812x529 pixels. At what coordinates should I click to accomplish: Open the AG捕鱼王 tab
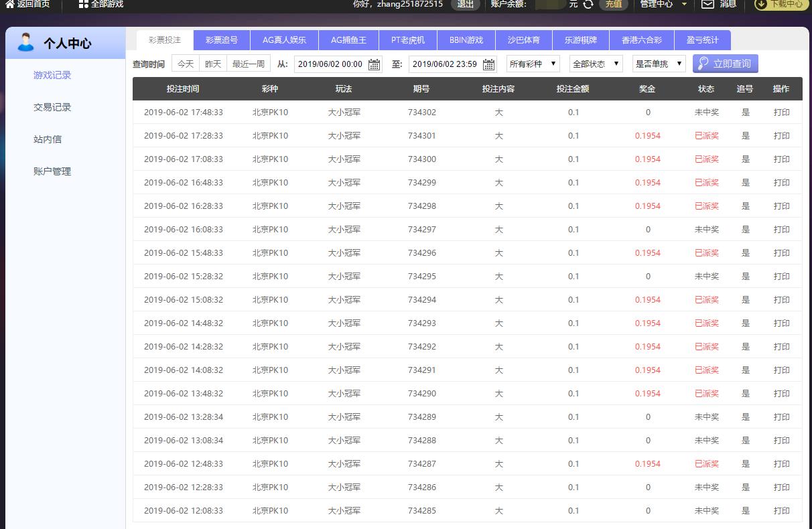click(348, 40)
